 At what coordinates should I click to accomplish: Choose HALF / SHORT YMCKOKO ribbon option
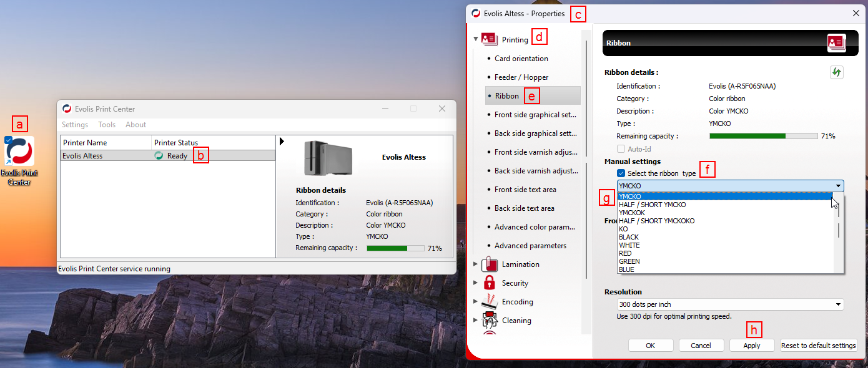point(725,221)
